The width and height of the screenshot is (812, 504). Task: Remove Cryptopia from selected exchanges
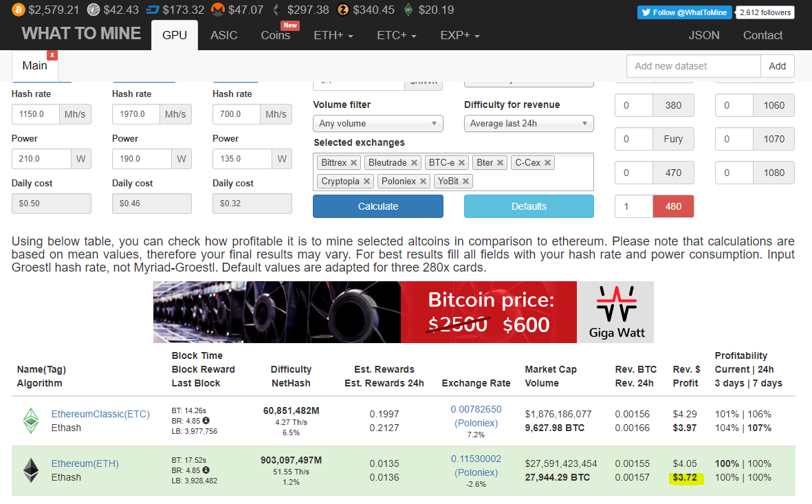[x=366, y=182]
